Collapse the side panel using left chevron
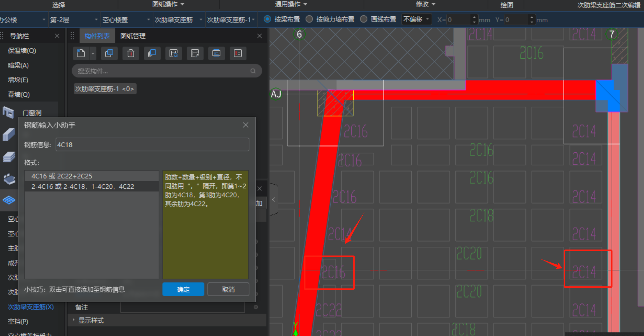 click(x=273, y=200)
